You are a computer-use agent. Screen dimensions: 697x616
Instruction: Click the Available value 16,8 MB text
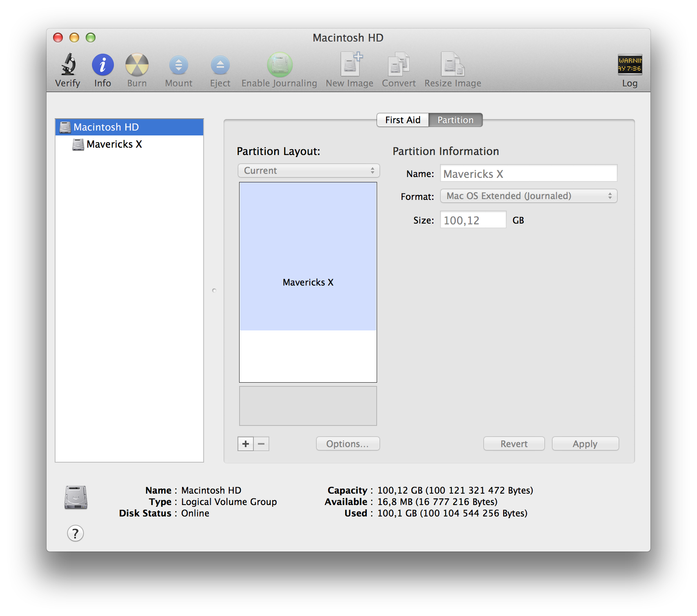click(x=437, y=502)
